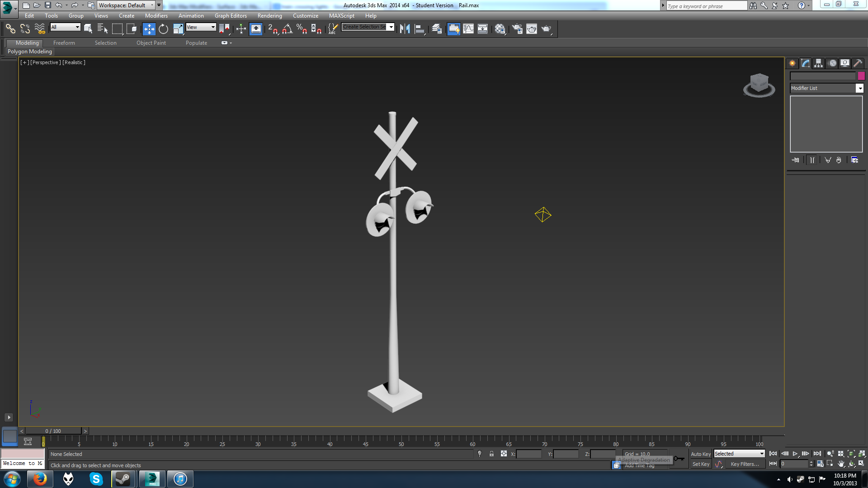This screenshot has height=488, width=868.
Task: Open the reference coordinate View dropdown
Action: point(201,27)
